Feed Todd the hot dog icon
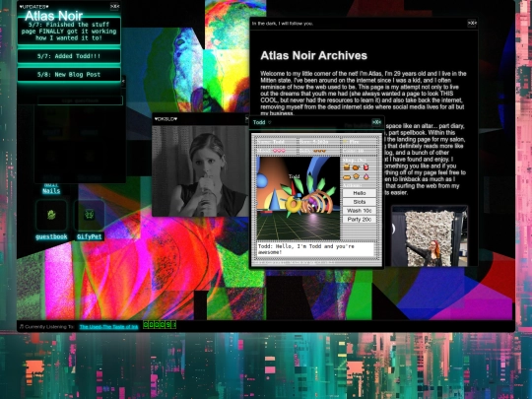Viewport: 532px width, 399px height. (x=347, y=177)
